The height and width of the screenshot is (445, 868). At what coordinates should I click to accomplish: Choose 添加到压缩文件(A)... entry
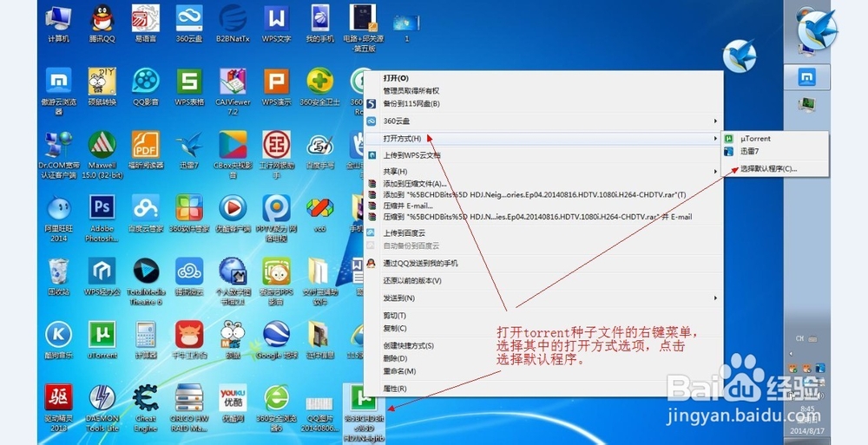(543, 184)
